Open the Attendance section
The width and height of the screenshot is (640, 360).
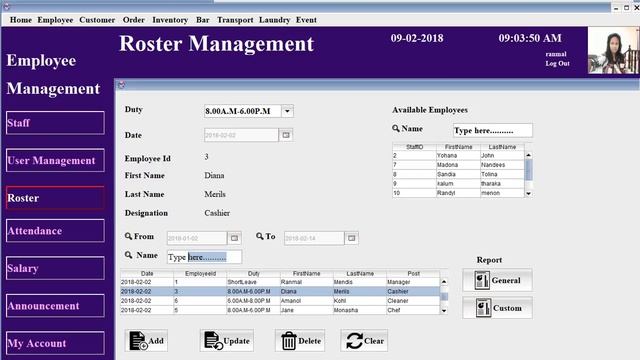(55, 231)
